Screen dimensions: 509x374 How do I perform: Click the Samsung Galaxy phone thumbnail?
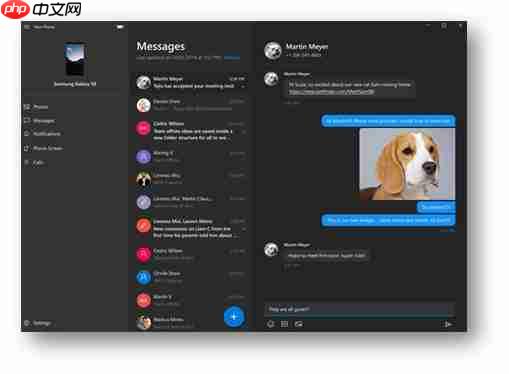75,60
